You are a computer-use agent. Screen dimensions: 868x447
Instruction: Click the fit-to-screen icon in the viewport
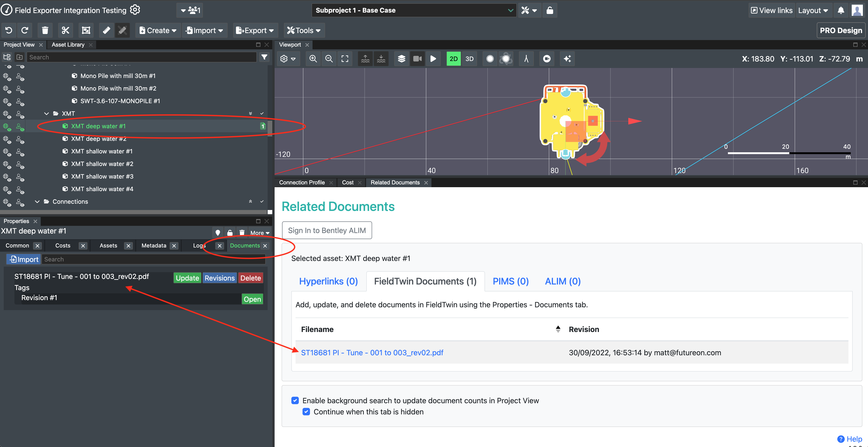click(x=345, y=59)
